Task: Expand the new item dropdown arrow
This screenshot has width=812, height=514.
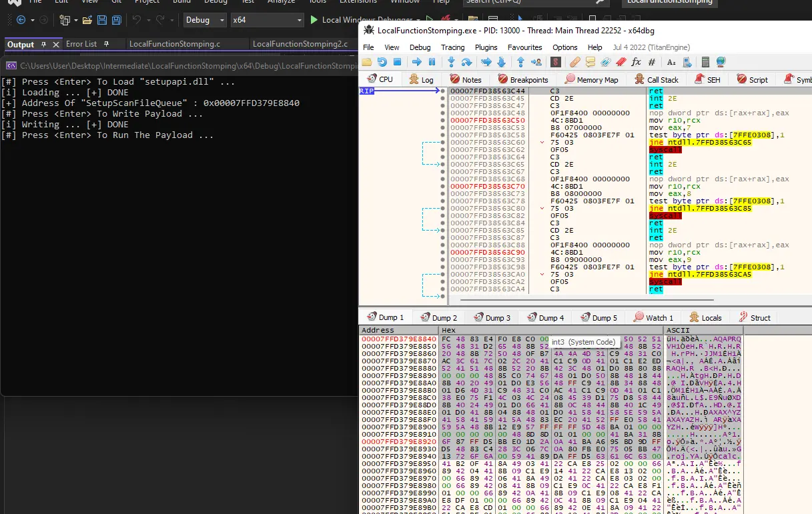Action: click(76, 20)
